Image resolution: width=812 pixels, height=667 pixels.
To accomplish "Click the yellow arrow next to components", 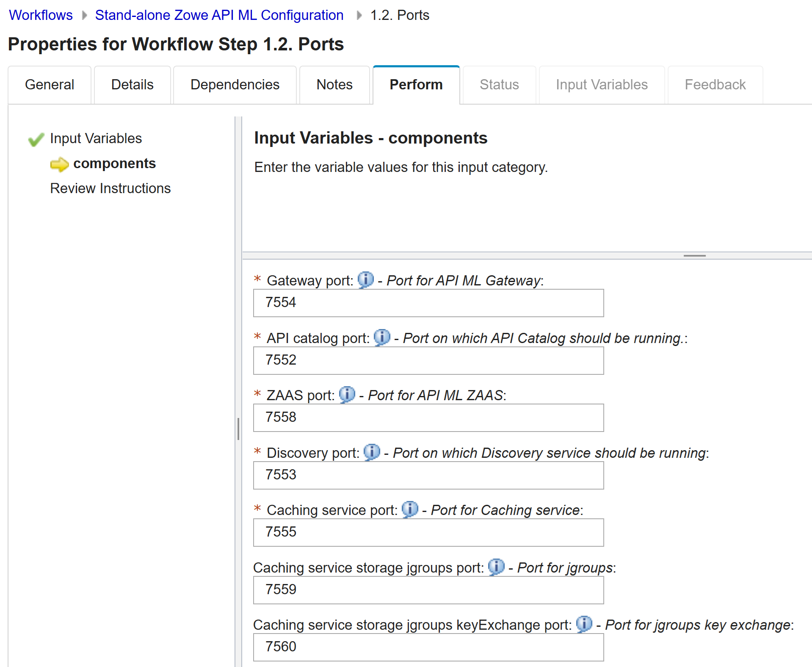I will pos(59,164).
